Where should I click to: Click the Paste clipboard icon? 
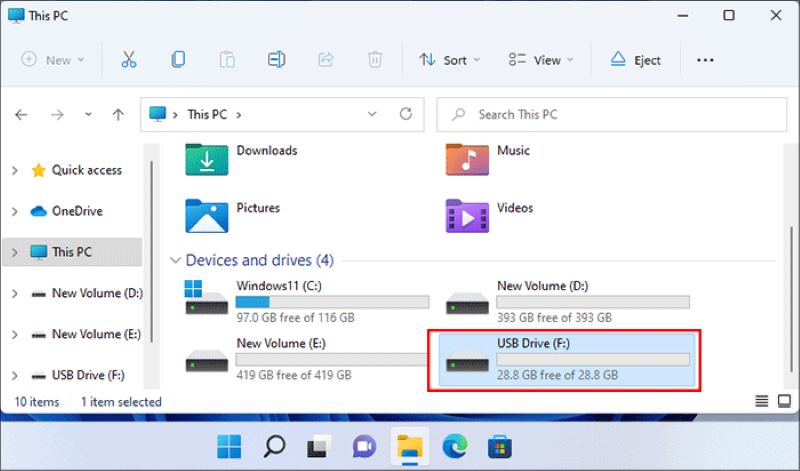click(227, 60)
